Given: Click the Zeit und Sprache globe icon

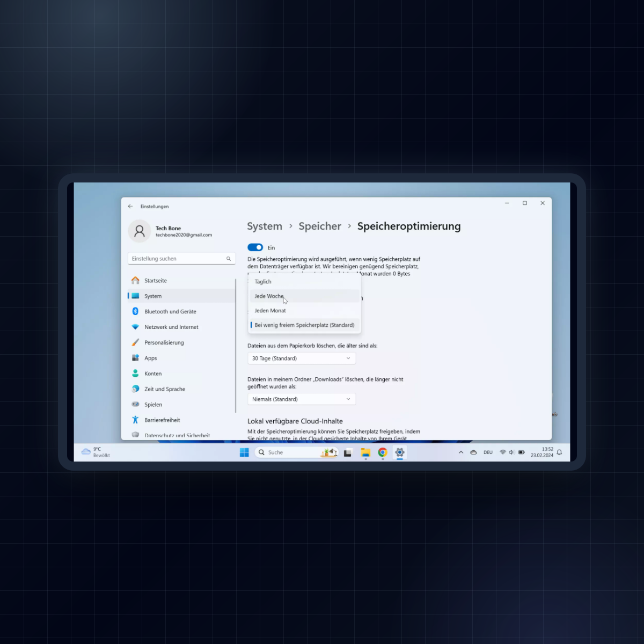Looking at the screenshot, I should [135, 389].
